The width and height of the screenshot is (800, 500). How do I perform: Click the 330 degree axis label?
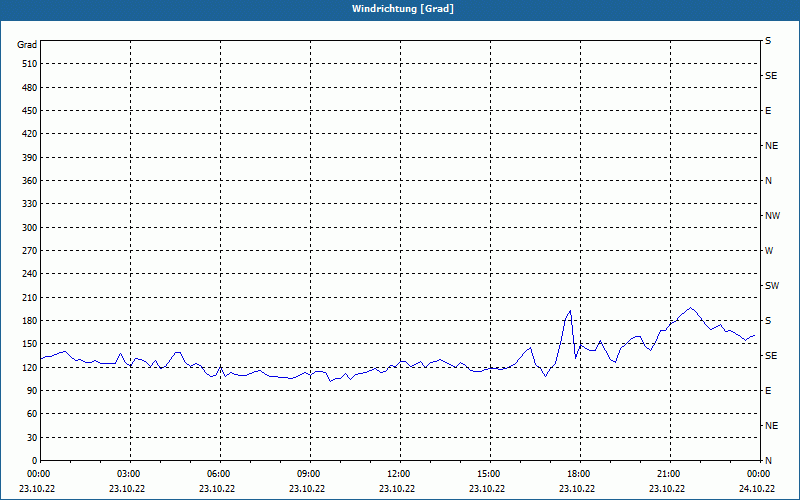[x=30, y=204]
